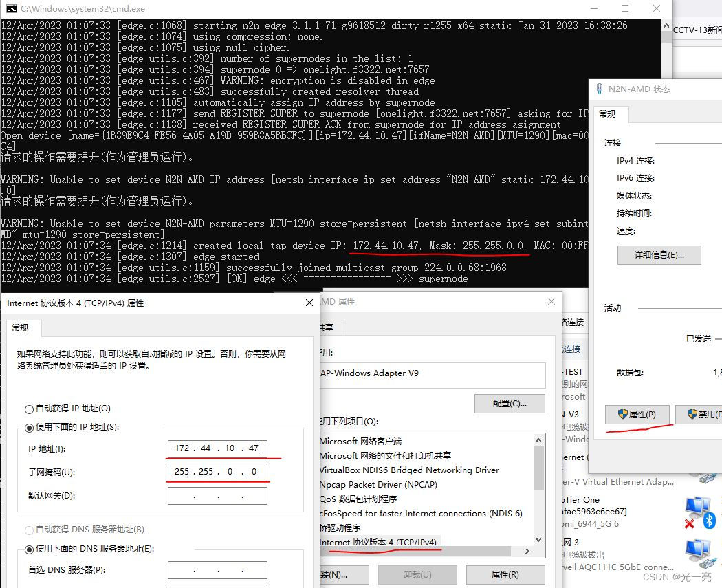Click the items list scroll-down arrow
This screenshot has width=722, height=588.
point(538,540)
